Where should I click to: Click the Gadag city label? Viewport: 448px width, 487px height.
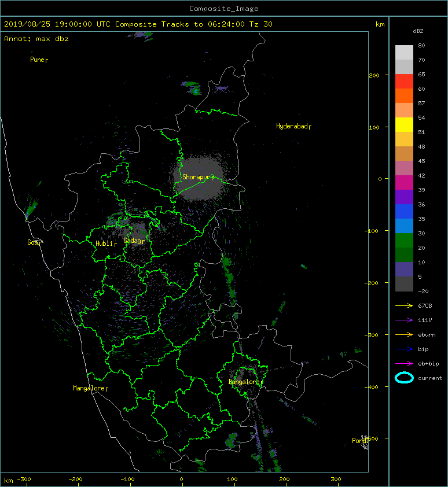pos(133,241)
